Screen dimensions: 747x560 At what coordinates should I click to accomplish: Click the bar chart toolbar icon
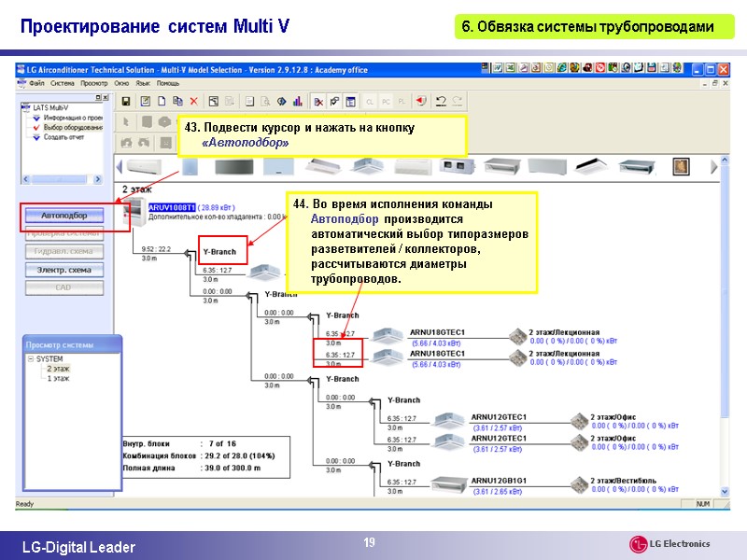click(x=298, y=102)
